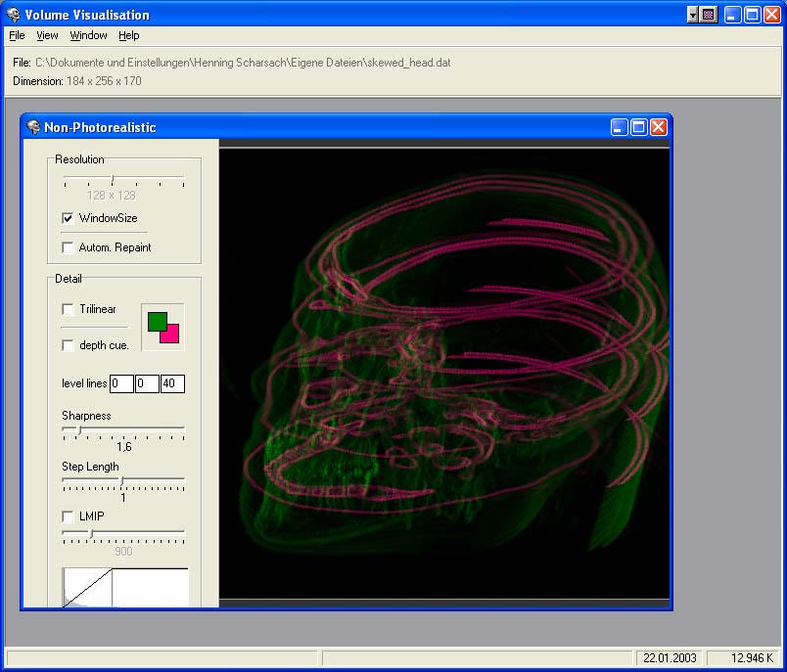Turn on the depth cue. checkbox
Viewport: 787px width, 672px height.
68,345
